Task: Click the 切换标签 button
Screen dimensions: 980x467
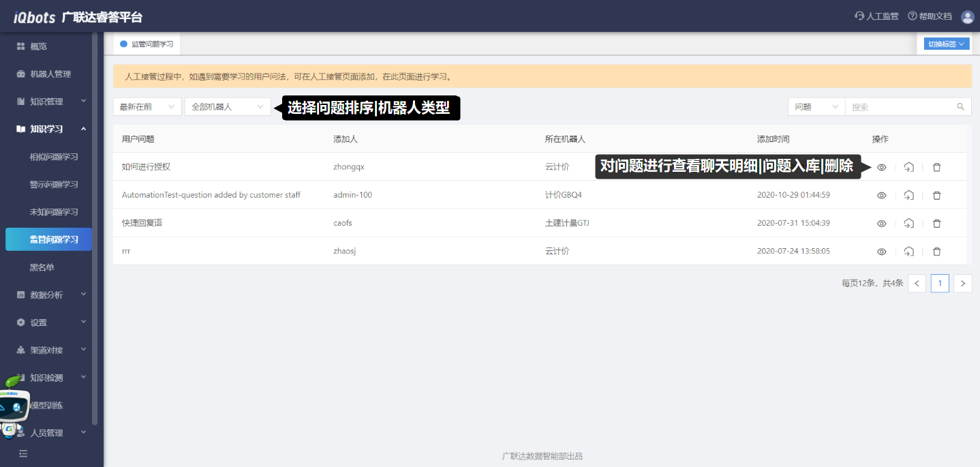Action: pos(947,44)
